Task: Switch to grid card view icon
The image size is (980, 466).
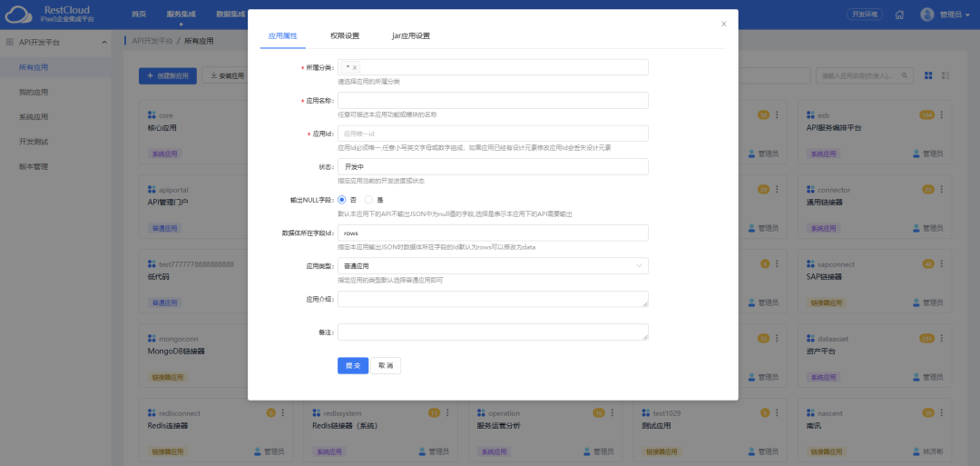Action: [x=928, y=75]
